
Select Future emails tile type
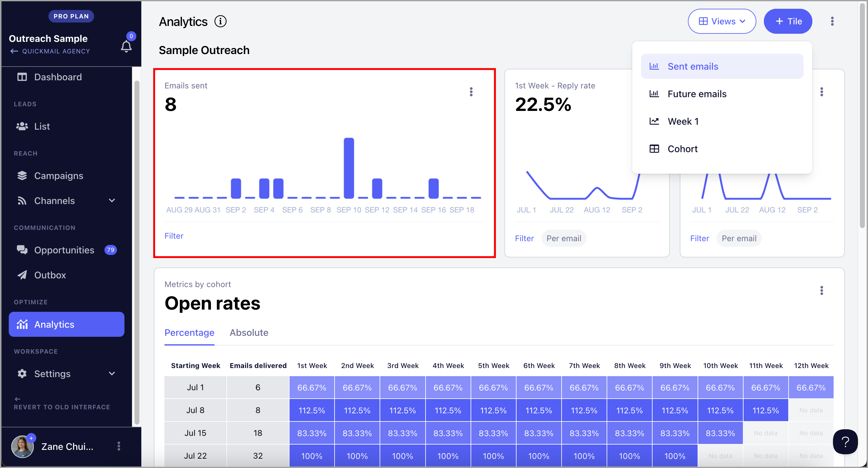722,94
